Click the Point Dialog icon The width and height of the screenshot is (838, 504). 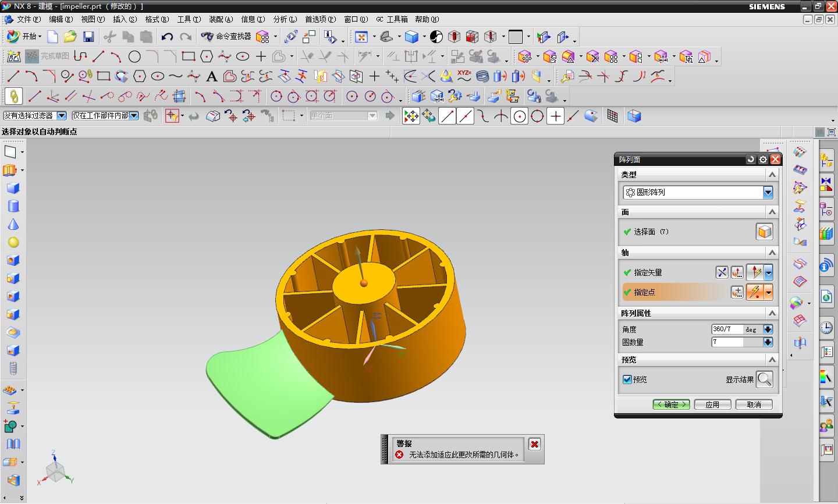[x=737, y=292]
